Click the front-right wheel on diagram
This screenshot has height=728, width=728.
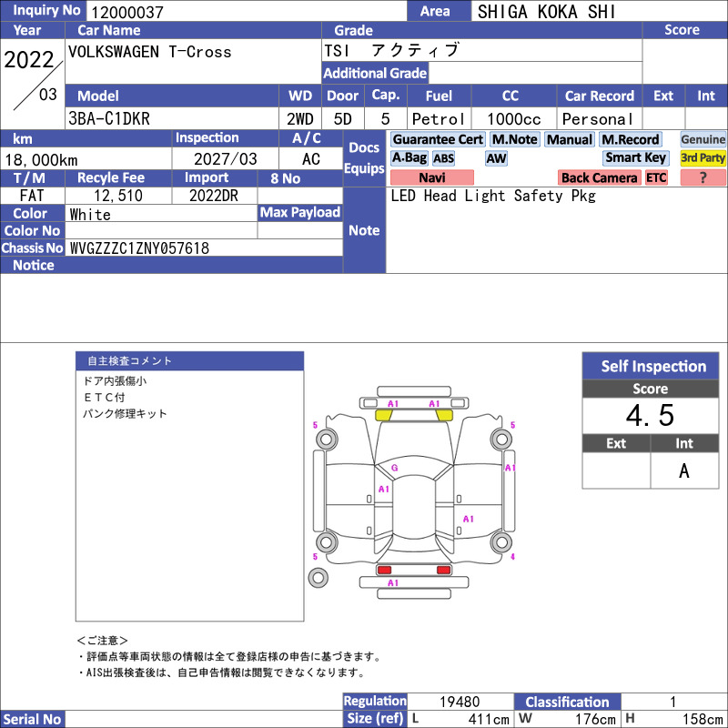tap(501, 440)
